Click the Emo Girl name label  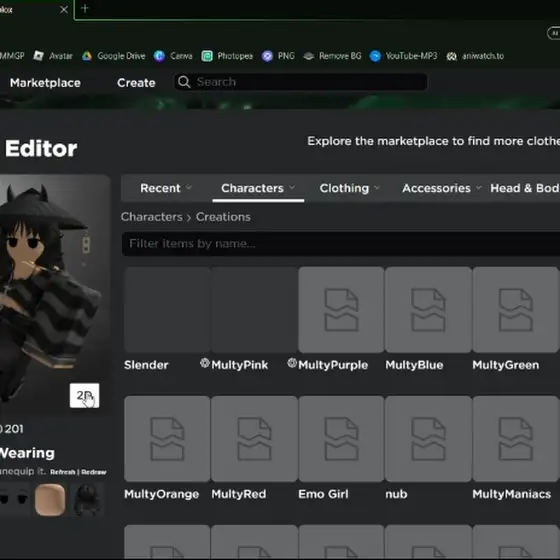pos(323,494)
